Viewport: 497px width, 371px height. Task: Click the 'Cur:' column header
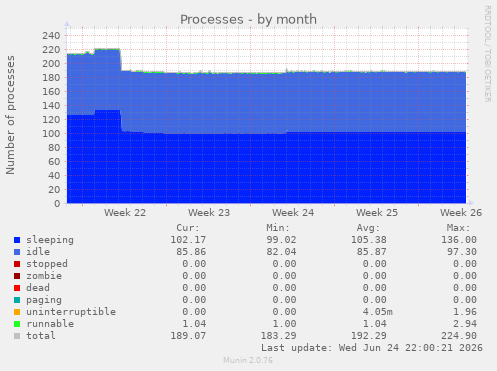coord(188,228)
